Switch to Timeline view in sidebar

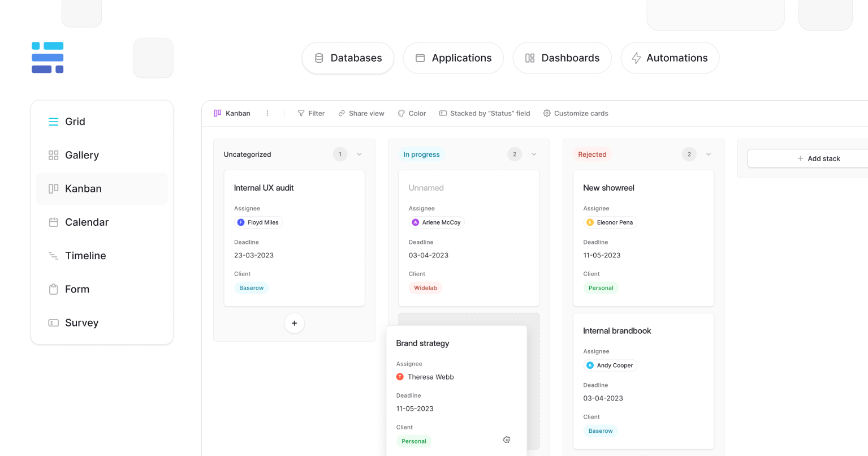(102, 256)
